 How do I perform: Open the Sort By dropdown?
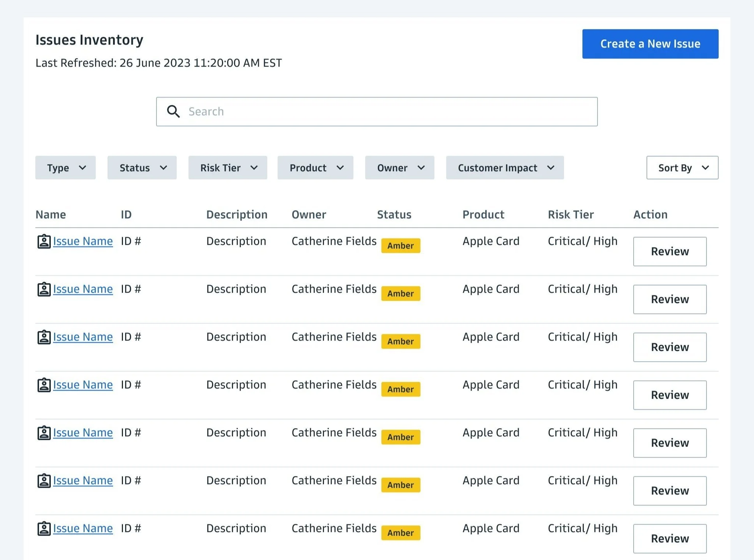(683, 168)
